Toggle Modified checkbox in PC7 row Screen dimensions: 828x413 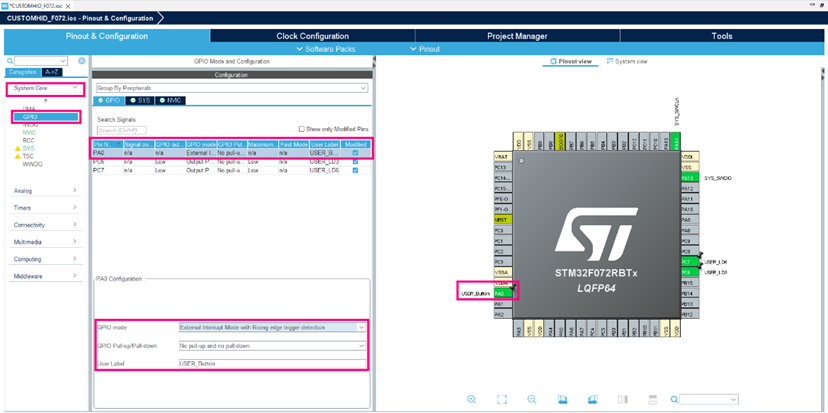(355, 171)
